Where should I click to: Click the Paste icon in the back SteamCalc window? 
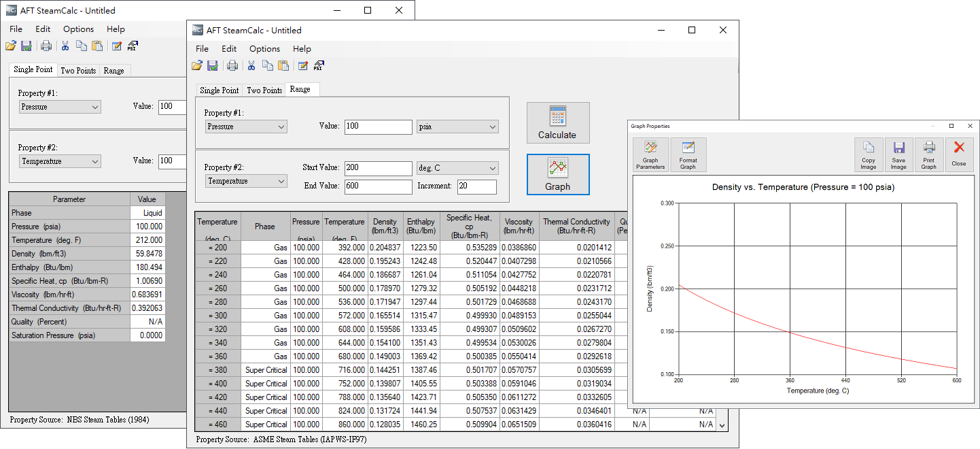pos(97,46)
